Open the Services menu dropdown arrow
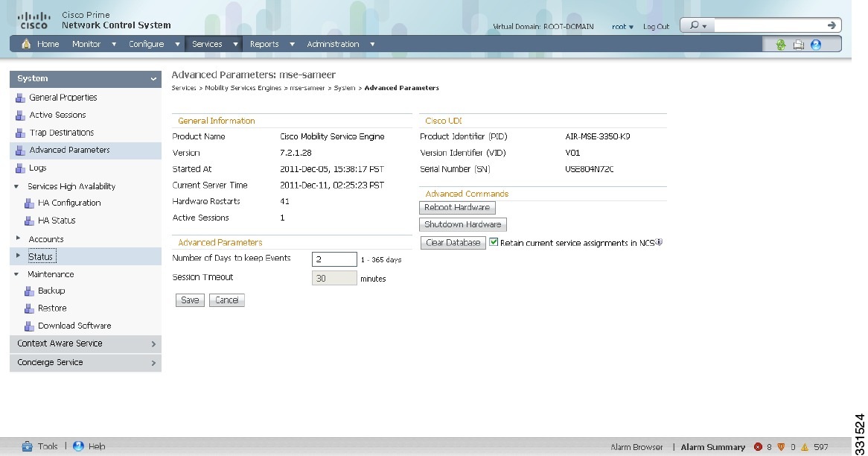 (235, 44)
